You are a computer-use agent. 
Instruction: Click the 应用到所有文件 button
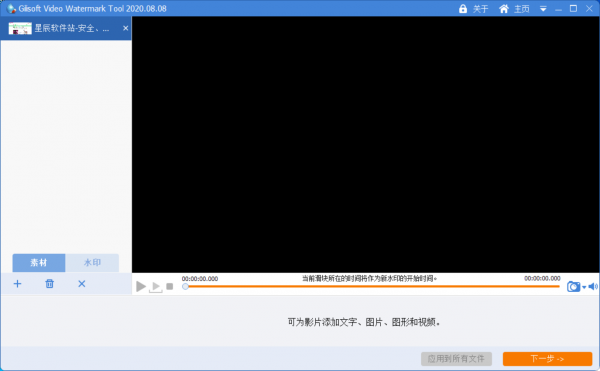coord(456,359)
